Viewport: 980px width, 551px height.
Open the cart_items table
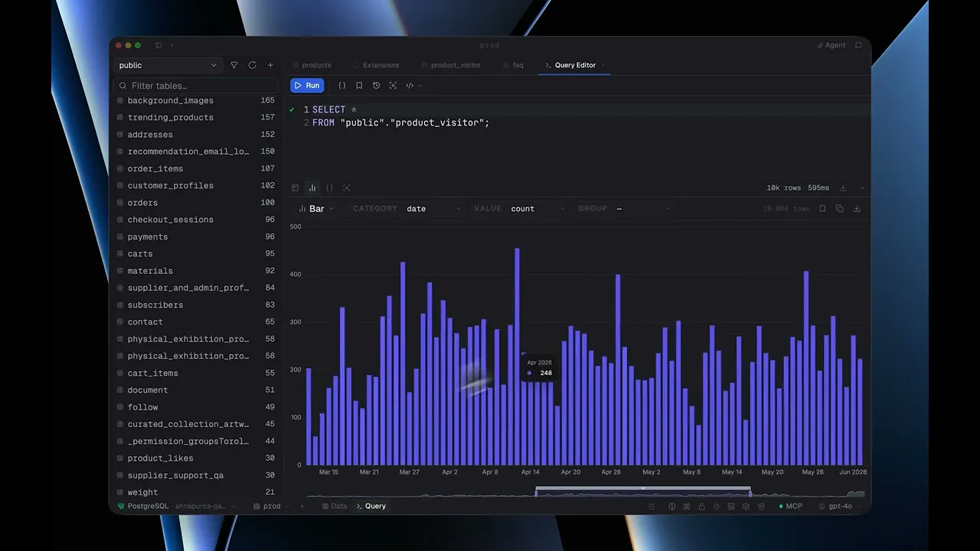[153, 373]
